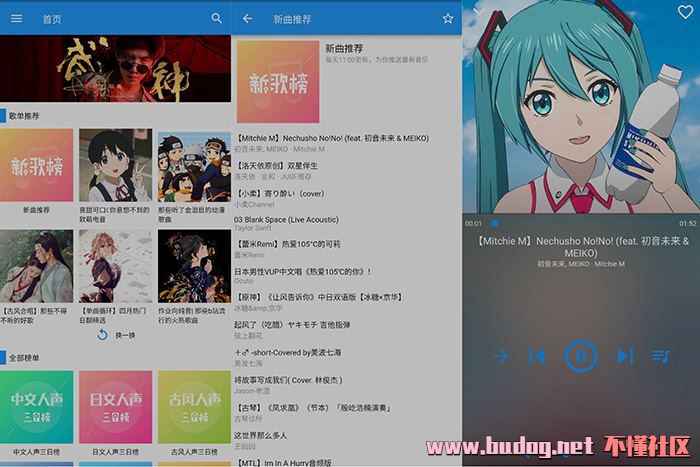
Task: Skip to the previous track
Action: tap(537, 356)
